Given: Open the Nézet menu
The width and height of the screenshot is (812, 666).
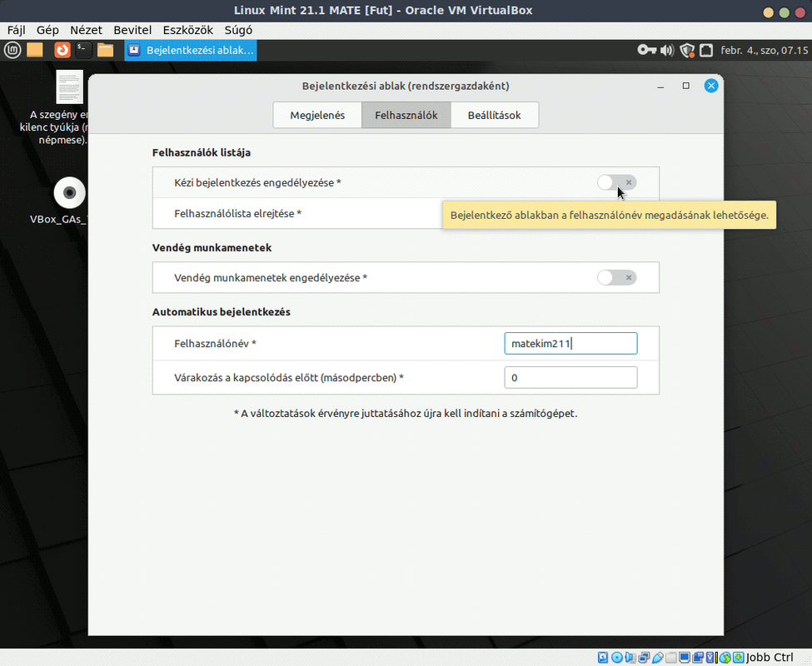Looking at the screenshot, I should (86, 30).
